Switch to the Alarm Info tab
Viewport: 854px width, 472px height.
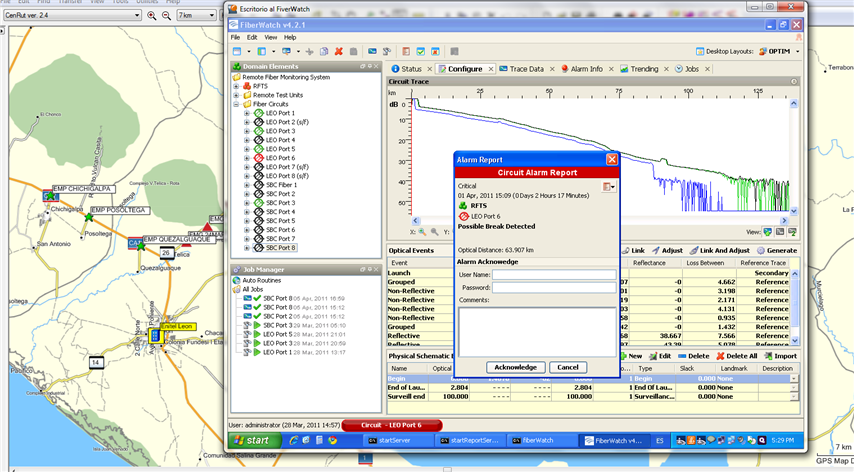click(x=582, y=69)
